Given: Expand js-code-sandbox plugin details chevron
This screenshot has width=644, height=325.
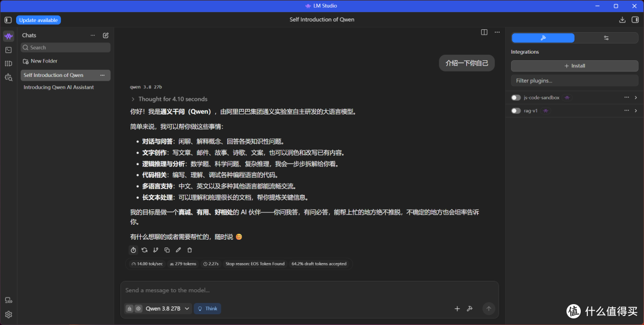Looking at the screenshot, I should (x=636, y=98).
